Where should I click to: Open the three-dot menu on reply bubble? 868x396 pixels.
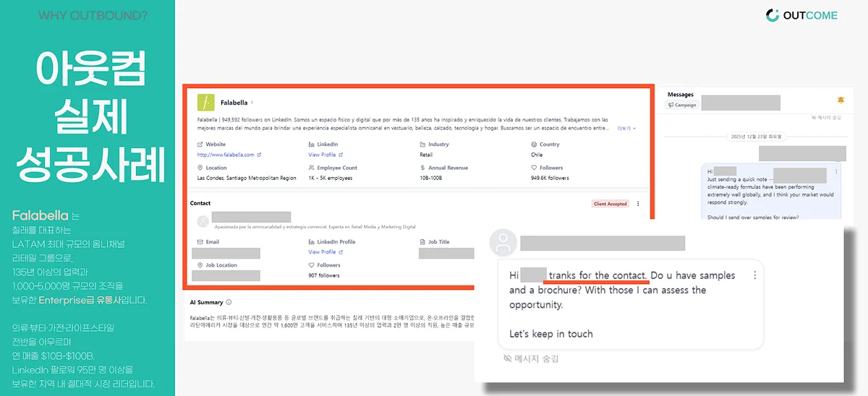click(755, 275)
